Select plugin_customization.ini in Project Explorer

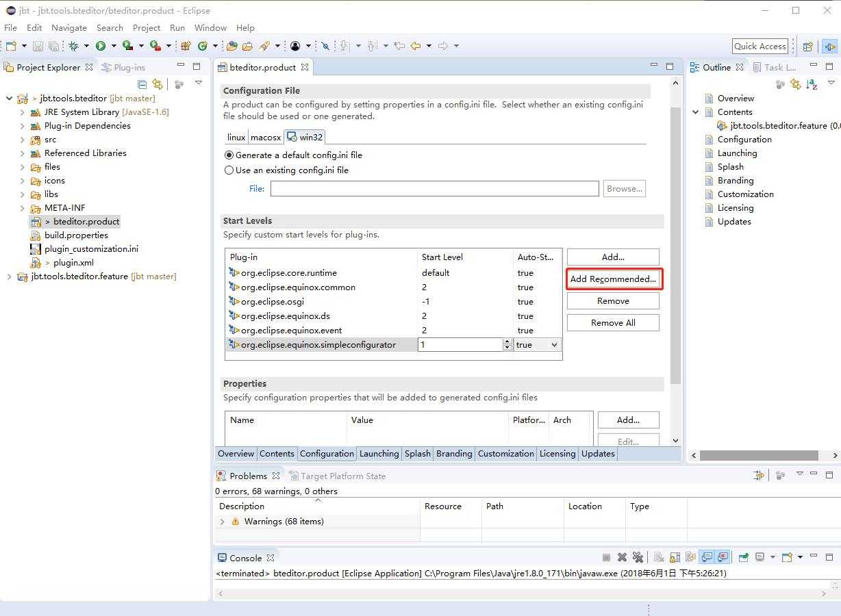pos(84,249)
